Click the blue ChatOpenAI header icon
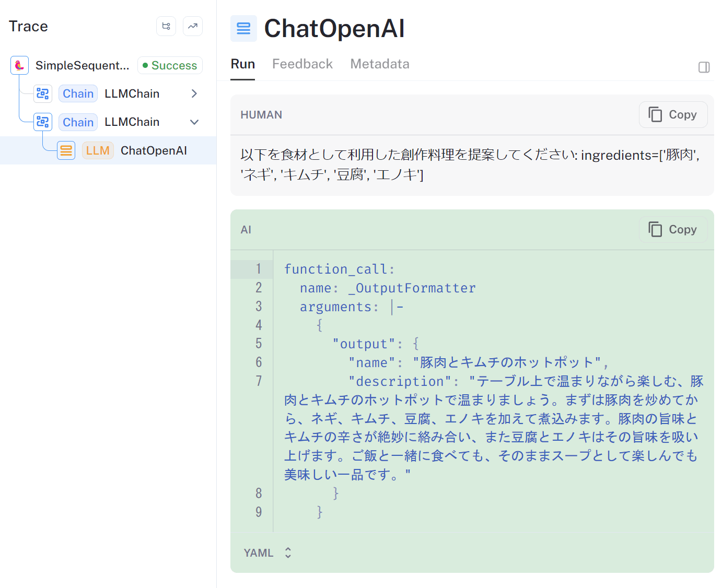722x588 pixels. 243,28
